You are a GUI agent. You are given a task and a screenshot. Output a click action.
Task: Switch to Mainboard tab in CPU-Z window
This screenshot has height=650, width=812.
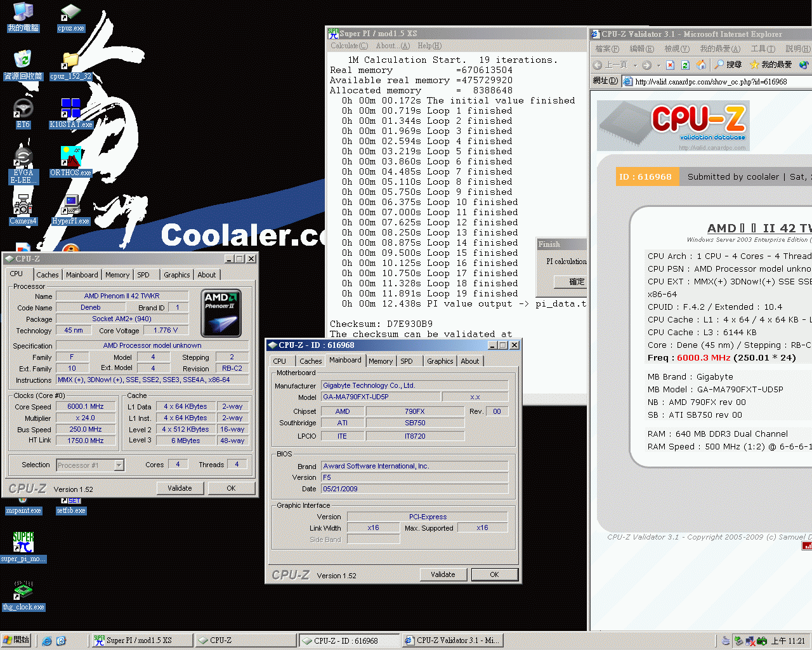tap(82, 275)
